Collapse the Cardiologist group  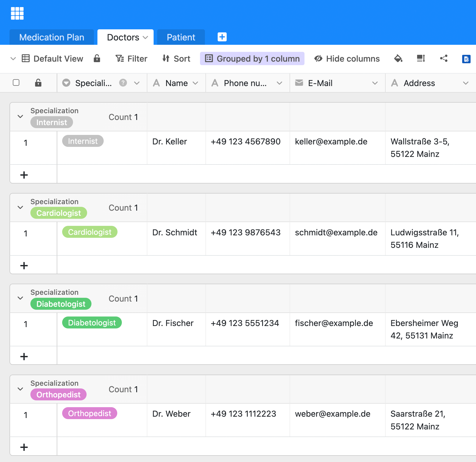coord(20,207)
